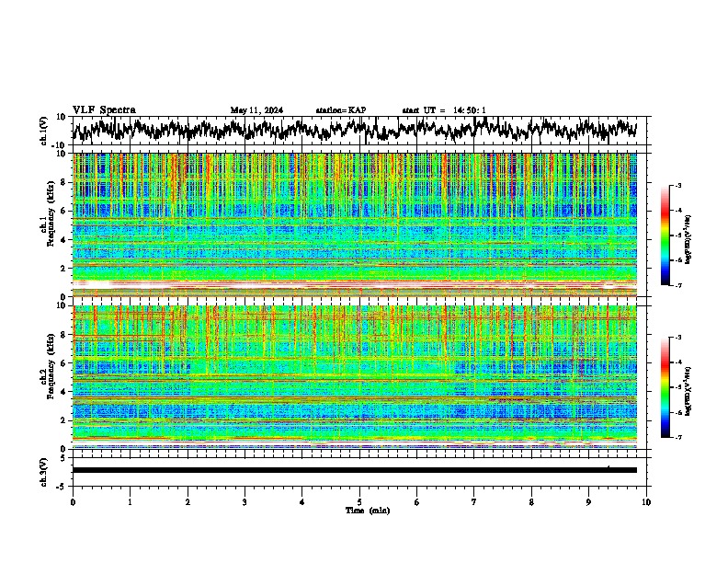This screenshot has width=728, height=563.
Task: Click time axis tick label '1'
Action: click(130, 502)
